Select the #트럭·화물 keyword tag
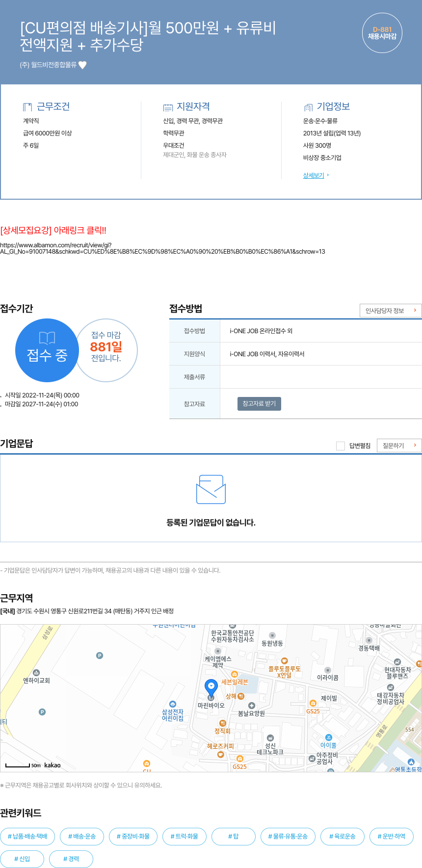Viewport: 422px width, 868px height. pyautogui.click(x=185, y=837)
